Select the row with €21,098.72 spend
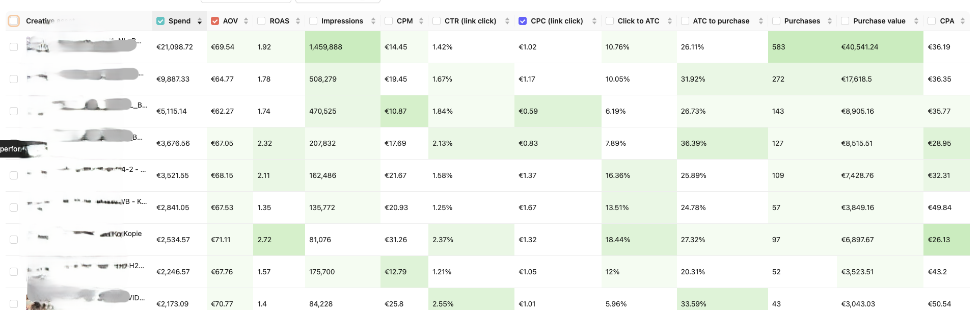Screen dimensions: 980x310 click(x=14, y=47)
